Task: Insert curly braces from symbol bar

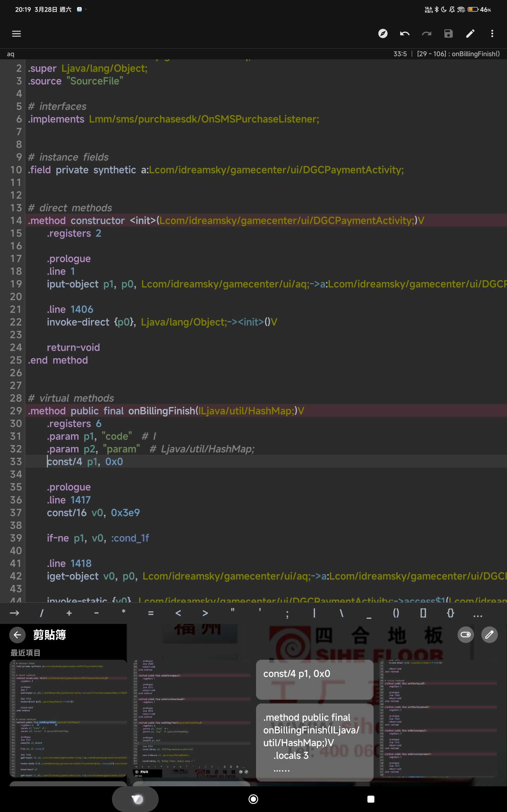Action: point(450,613)
